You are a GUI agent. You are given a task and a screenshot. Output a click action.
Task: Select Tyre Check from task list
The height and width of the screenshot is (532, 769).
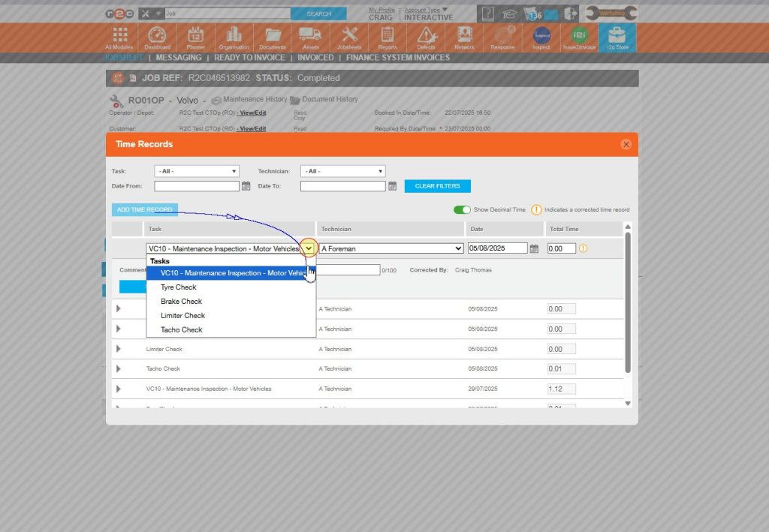pos(231,287)
